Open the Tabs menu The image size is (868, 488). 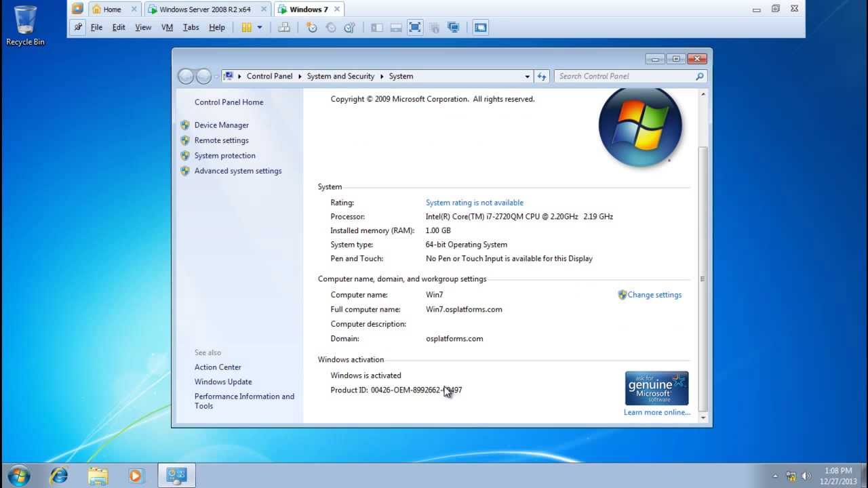(x=191, y=27)
